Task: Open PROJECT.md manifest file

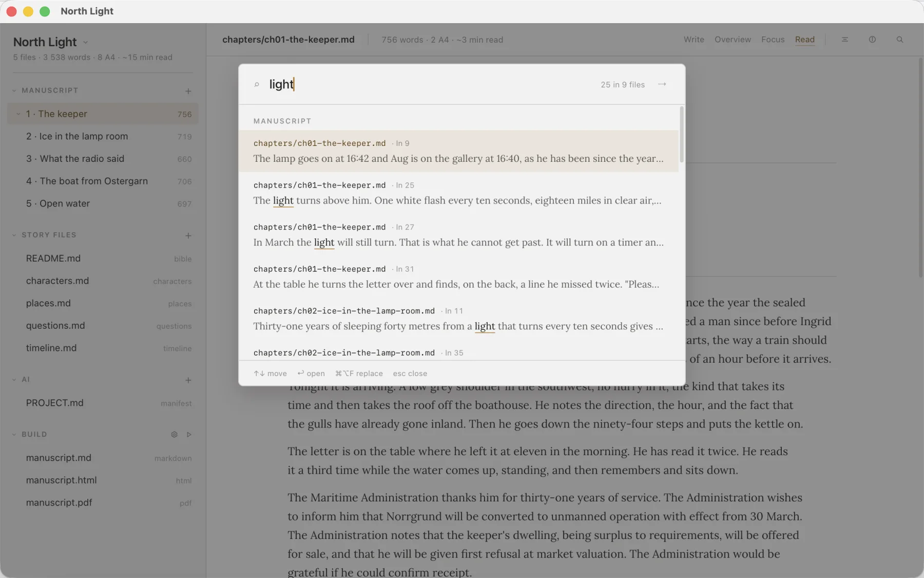Action: pos(103,403)
